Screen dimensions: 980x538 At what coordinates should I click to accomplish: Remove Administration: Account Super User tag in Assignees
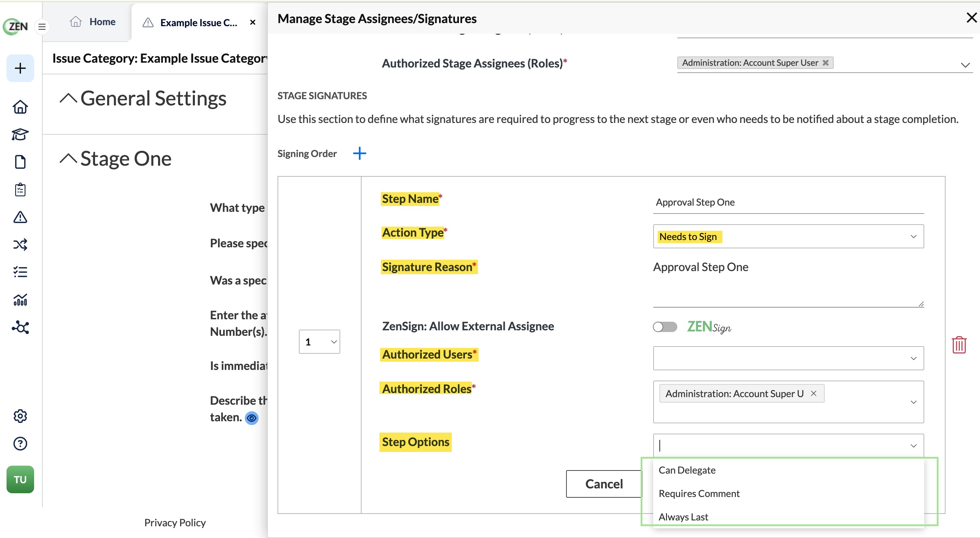825,63
